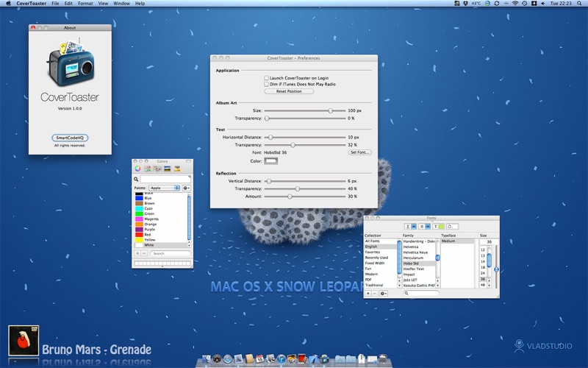Click the Reflection Amount slider

point(305,197)
